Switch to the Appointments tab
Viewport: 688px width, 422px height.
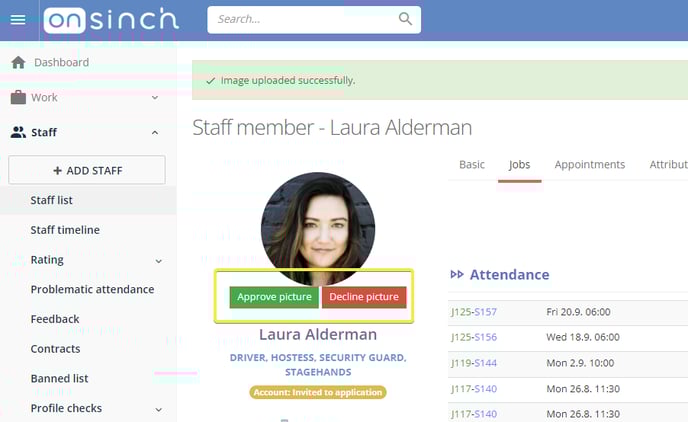coord(589,165)
